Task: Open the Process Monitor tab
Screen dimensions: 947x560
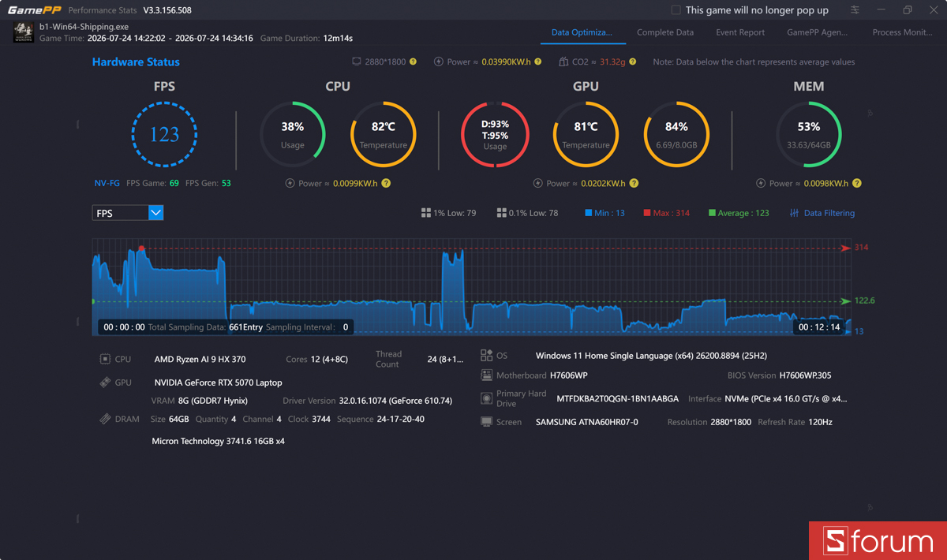Action: point(903,32)
